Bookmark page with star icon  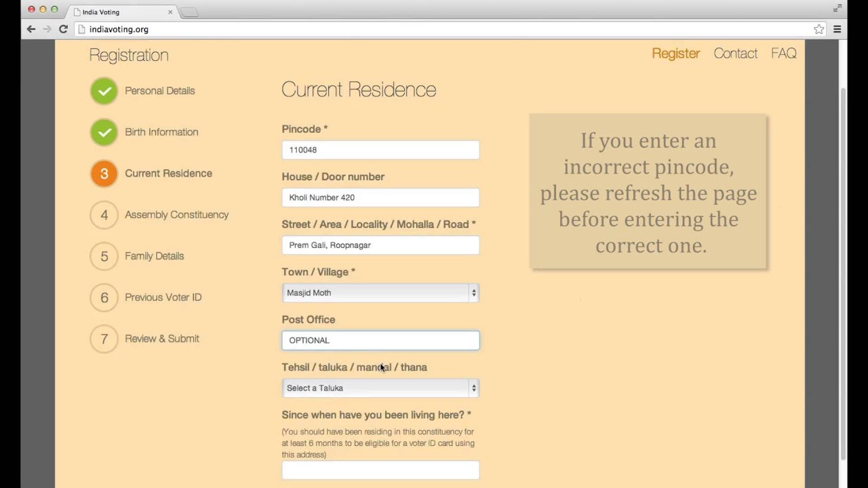pos(819,29)
